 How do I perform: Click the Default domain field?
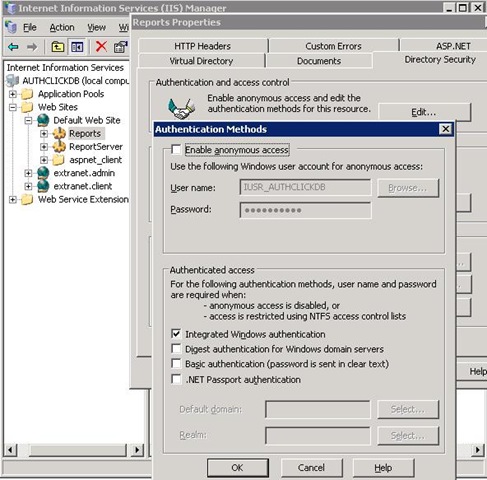[317, 409]
